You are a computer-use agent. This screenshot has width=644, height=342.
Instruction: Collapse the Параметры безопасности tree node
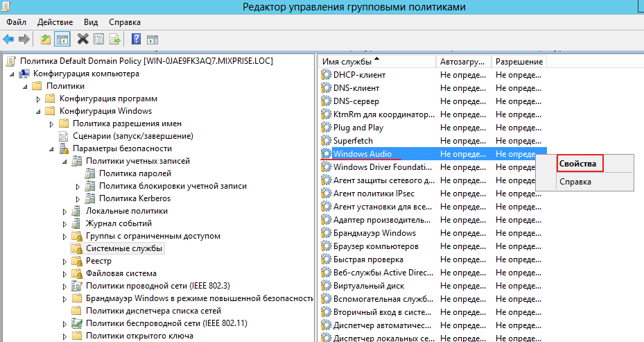click(52, 148)
